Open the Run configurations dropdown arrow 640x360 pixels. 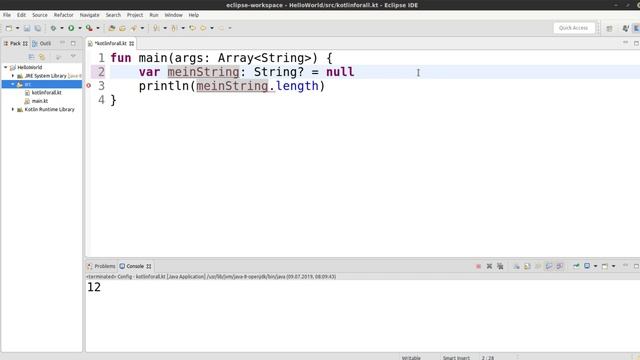(80, 28)
